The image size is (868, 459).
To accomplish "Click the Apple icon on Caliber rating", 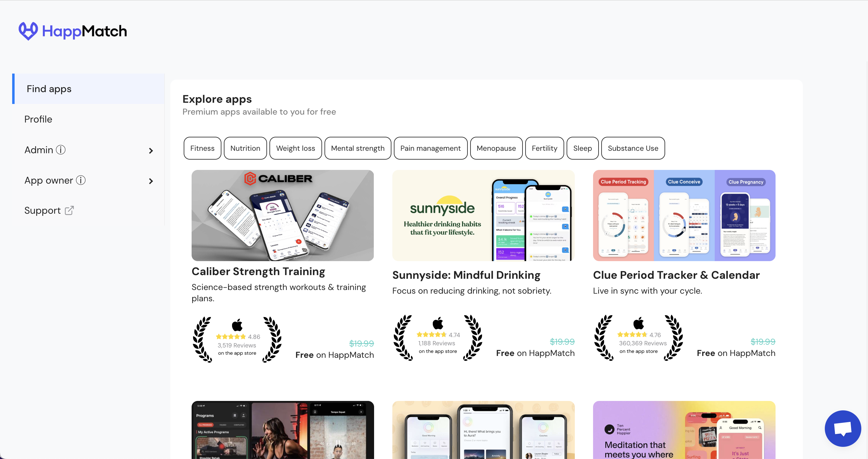I will 237,325.
